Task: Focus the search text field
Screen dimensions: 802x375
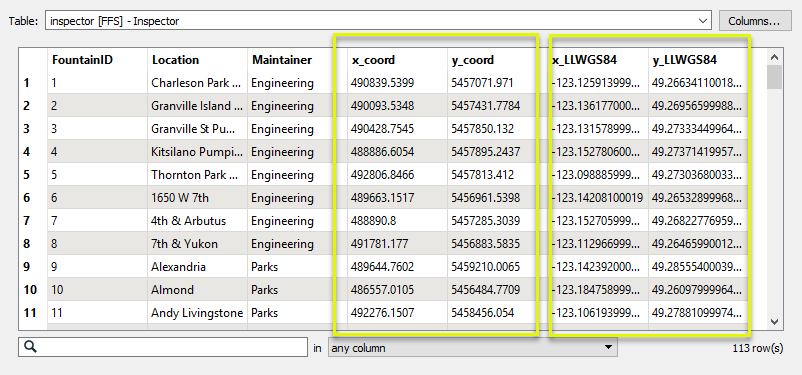Action: click(163, 347)
